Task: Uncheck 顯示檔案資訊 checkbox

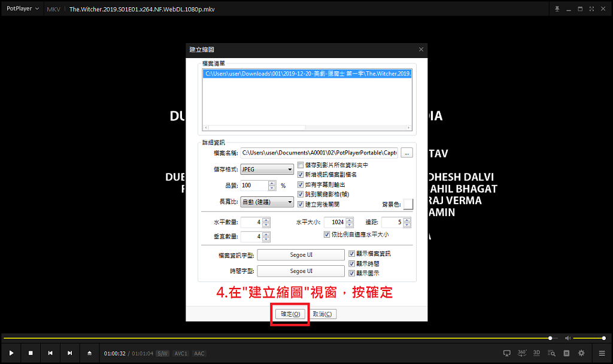Action: (x=351, y=254)
